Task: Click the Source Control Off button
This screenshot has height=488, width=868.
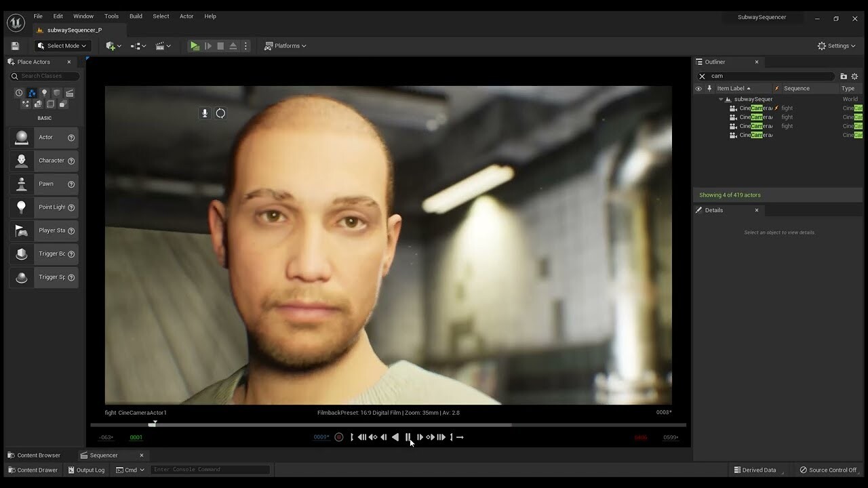Action: click(x=829, y=470)
